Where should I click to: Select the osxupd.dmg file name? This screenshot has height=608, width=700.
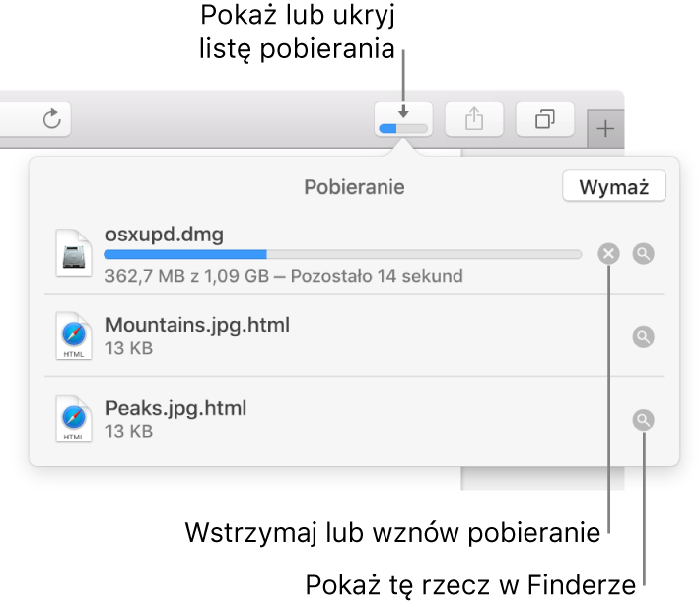pyautogui.click(x=165, y=235)
